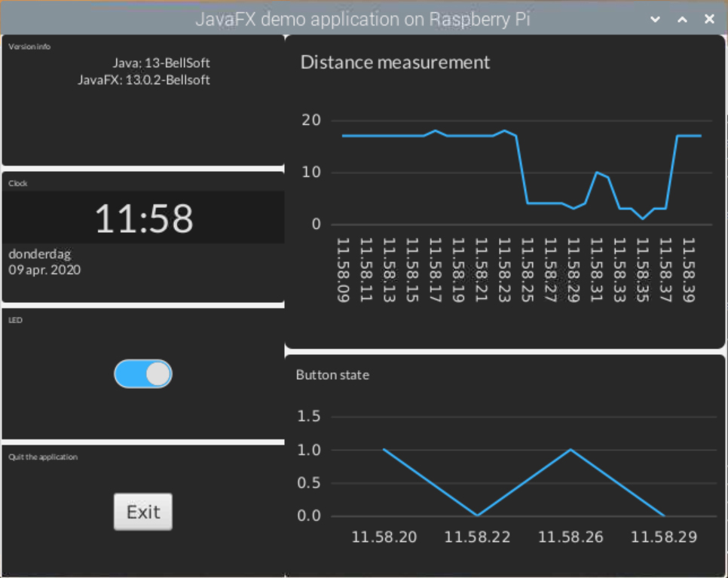Screen dimensions: 728x578
Task: Click the blue distance measurement line
Action: [414, 136]
